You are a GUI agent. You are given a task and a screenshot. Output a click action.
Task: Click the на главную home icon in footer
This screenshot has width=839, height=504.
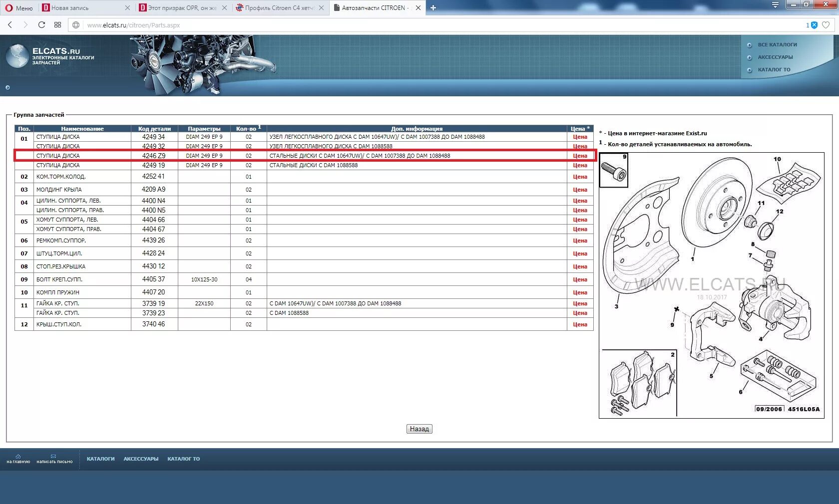coord(18,459)
